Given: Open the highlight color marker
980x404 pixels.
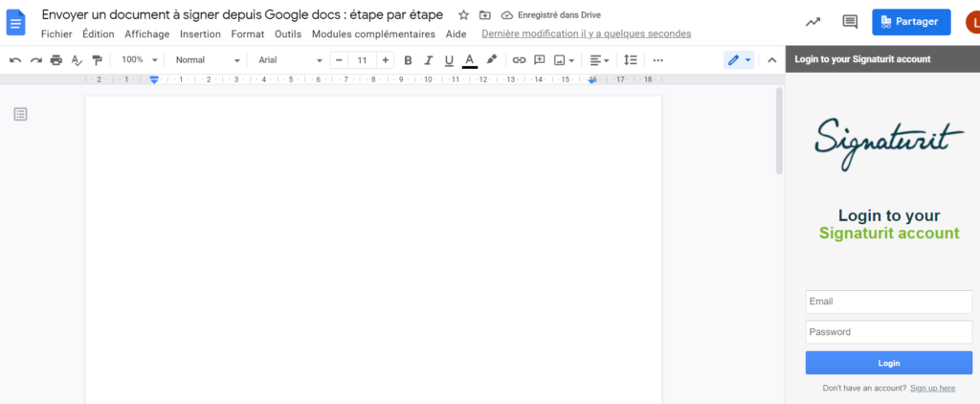Looking at the screenshot, I should [x=491, y=60].
